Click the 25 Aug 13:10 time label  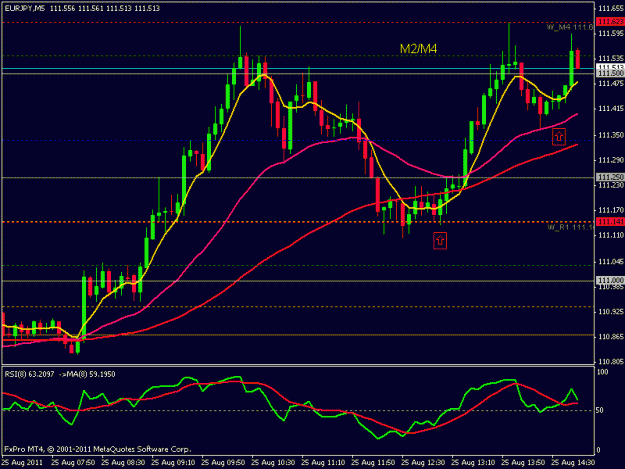[473, 463]
